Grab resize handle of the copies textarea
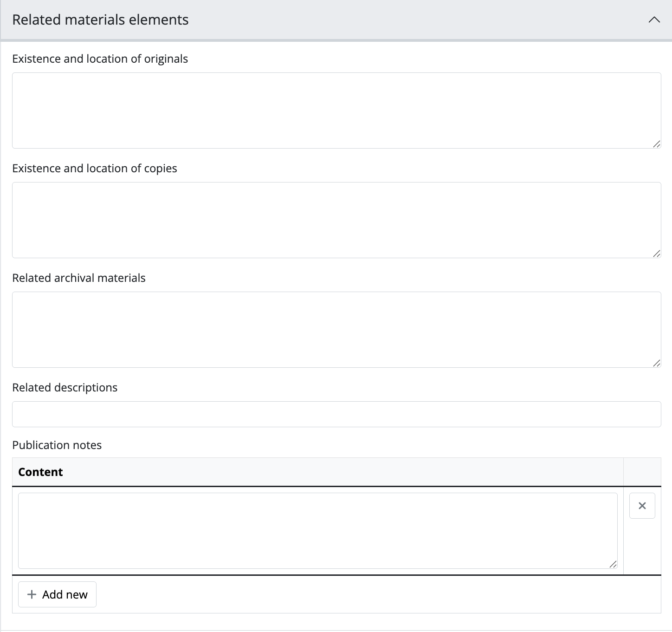The image size is (672, 632). point(656,254)
